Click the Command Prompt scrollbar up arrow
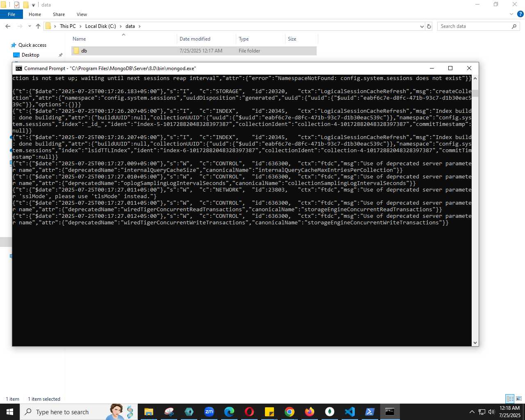This screenshot has height=420, width=525. [x=475, y=78]
